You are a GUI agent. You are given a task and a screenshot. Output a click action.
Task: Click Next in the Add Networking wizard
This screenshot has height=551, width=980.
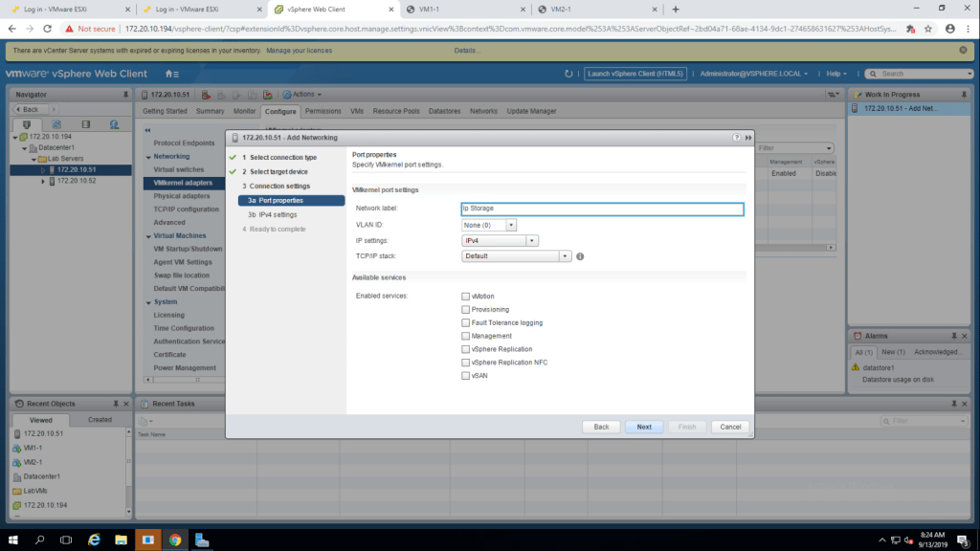[x=644, y=427]
